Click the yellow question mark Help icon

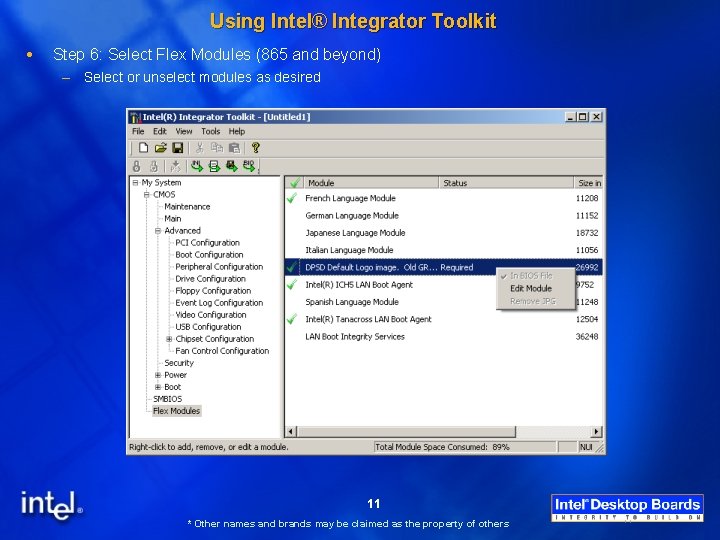click(x=256, y=148)
